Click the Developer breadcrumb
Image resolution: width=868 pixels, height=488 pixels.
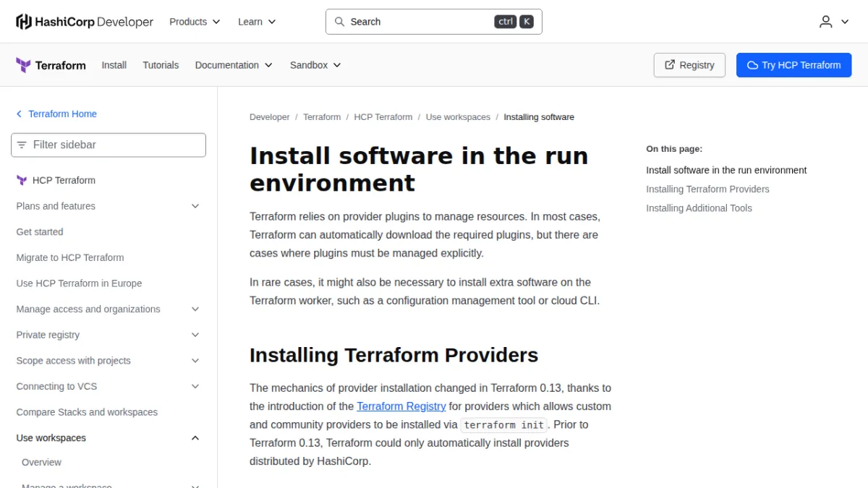tap(270, 117)
